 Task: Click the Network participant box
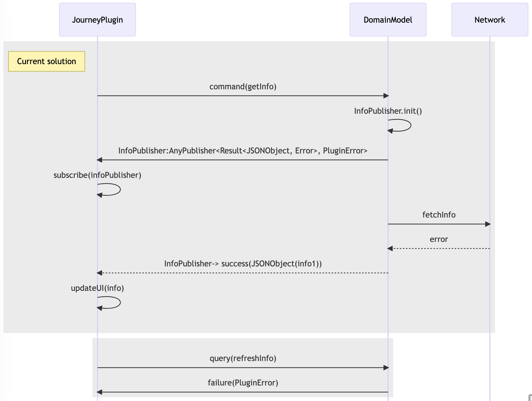(x=490, y=20)
